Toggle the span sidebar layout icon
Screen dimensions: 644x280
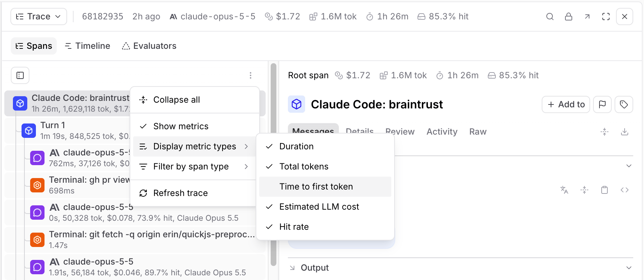tap(20, 75)
